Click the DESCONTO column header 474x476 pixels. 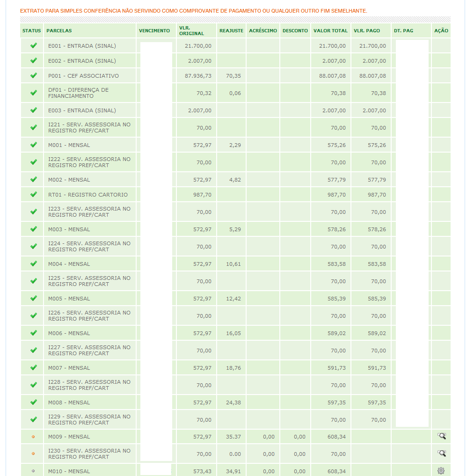click(x=295, y=31)
